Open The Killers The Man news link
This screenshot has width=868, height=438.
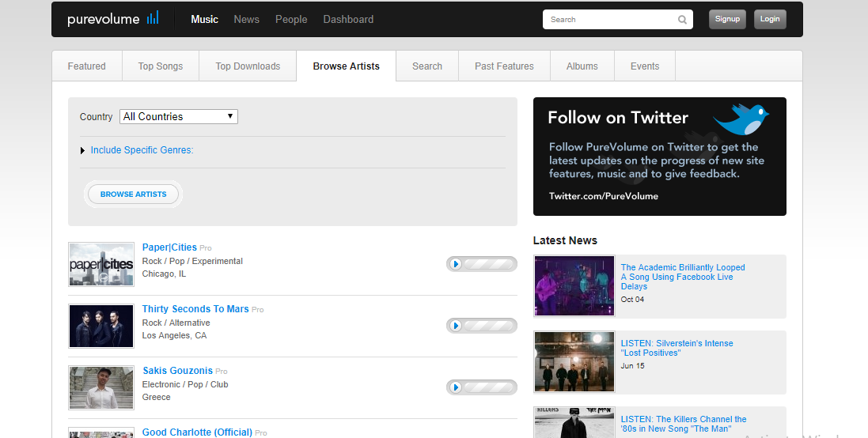684,424
